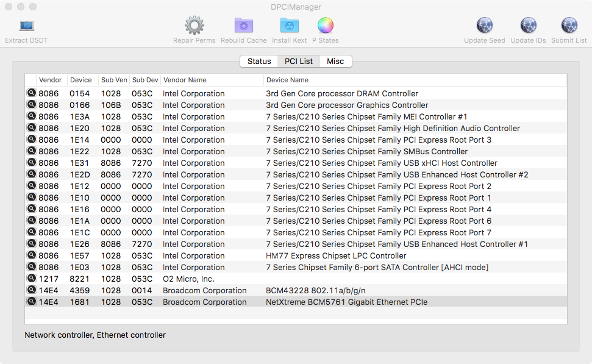592x364 pixels.
Task: Click magnifier icon for Root Port 1 row
Action: 32,197
